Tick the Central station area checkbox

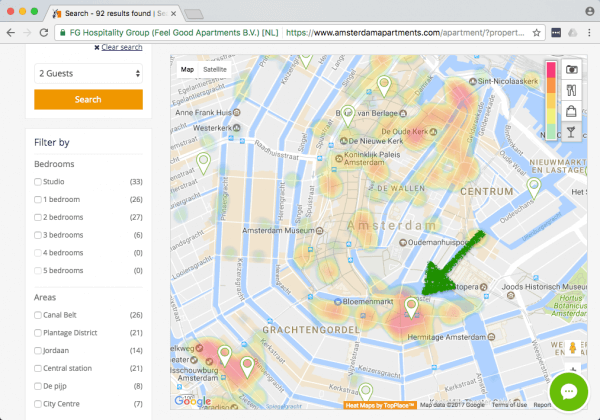[38, 368]
